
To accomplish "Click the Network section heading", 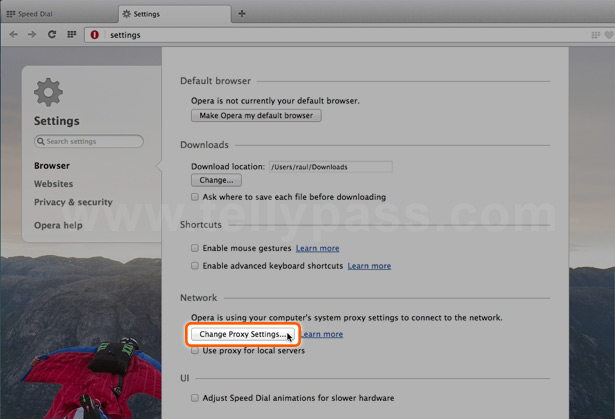I will pyautogui.click(x=198, y=298).
